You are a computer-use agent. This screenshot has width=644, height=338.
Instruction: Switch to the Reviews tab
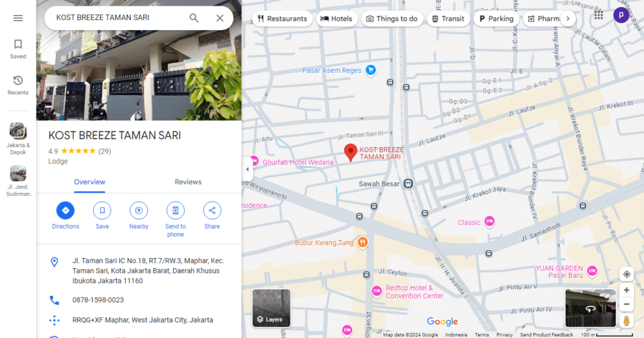188,182
